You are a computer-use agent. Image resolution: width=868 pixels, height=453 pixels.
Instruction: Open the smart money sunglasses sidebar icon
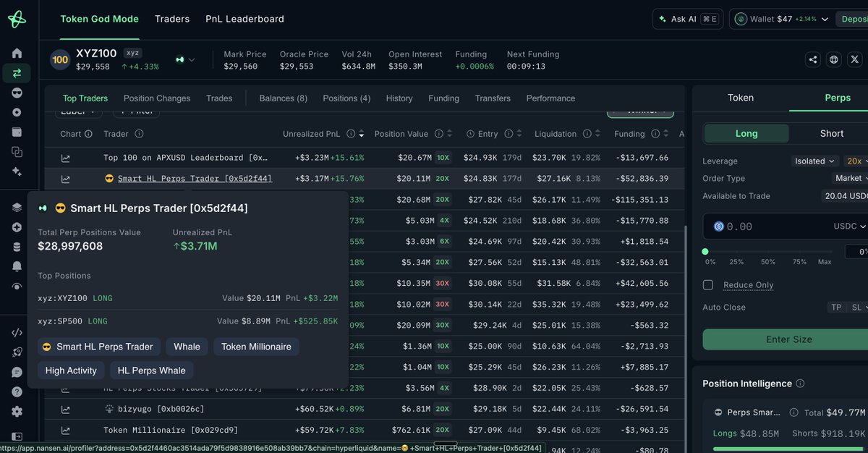pyautogui.click(x=17, y=93)
